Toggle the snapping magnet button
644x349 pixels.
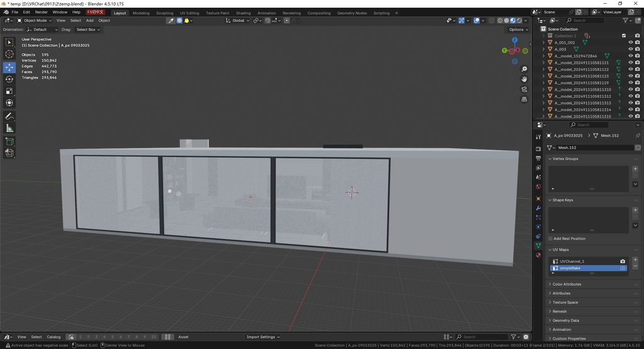(267, 21)
